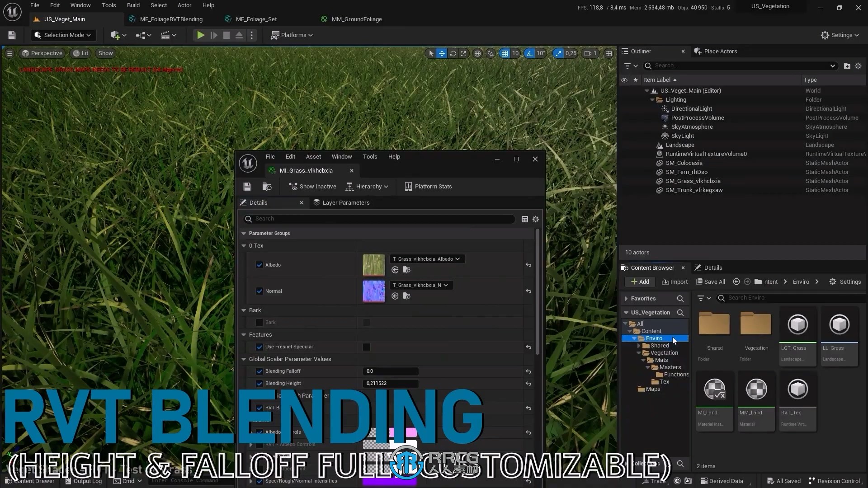Screen dimensions: 868x488
Task: Click the Lit view mode button
Action: click(x=81, y=53)
